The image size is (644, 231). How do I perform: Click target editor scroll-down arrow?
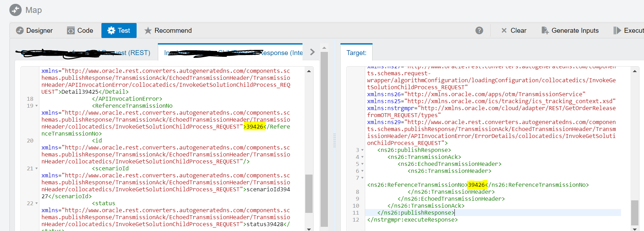click(635, 229)
